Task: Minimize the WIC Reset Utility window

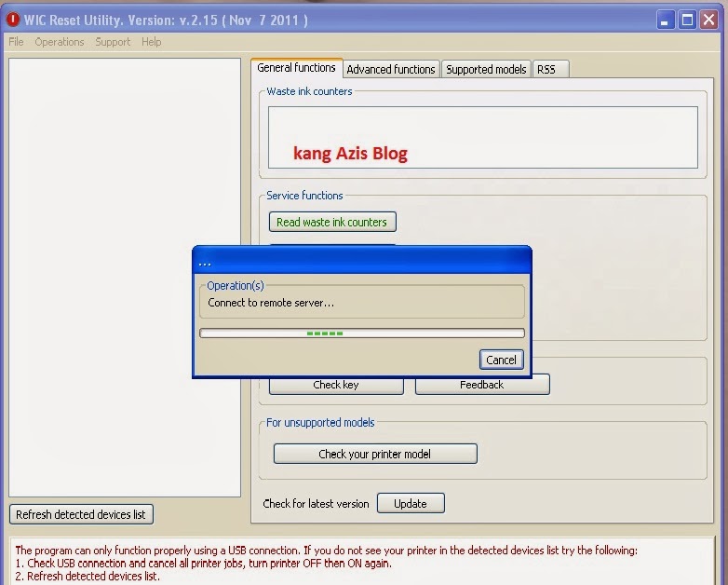Action: point(665,20)
